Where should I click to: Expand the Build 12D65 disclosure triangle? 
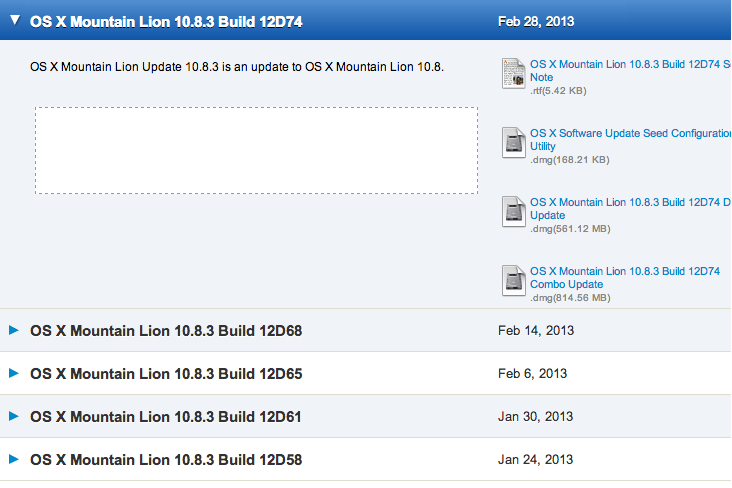[14, 373]
